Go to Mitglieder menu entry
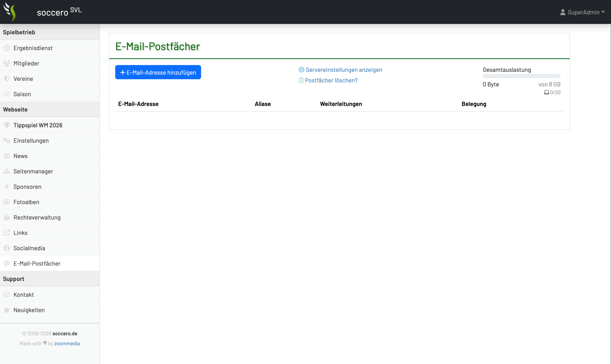 [x=50, y=63]
